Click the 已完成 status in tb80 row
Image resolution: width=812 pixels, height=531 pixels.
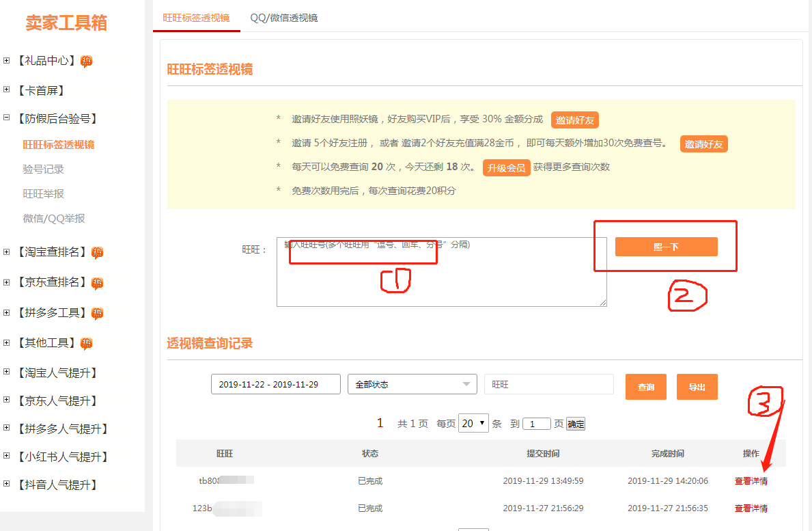coord(370,480)
